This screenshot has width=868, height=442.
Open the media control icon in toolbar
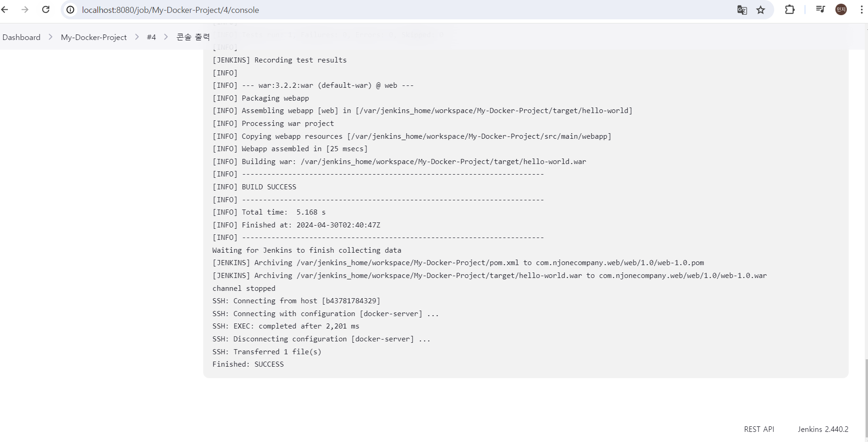click(820, 10)
